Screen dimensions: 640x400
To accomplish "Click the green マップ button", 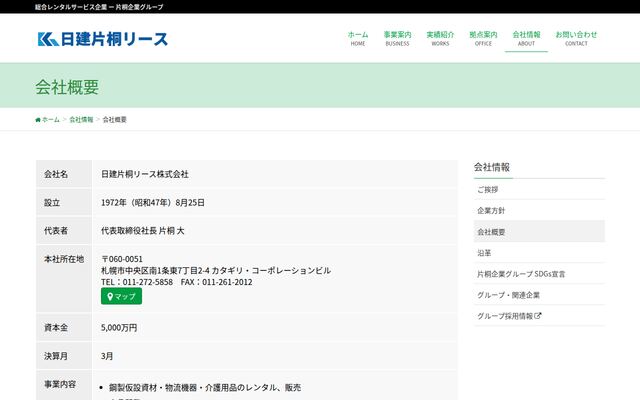I will tap(122, 296).
